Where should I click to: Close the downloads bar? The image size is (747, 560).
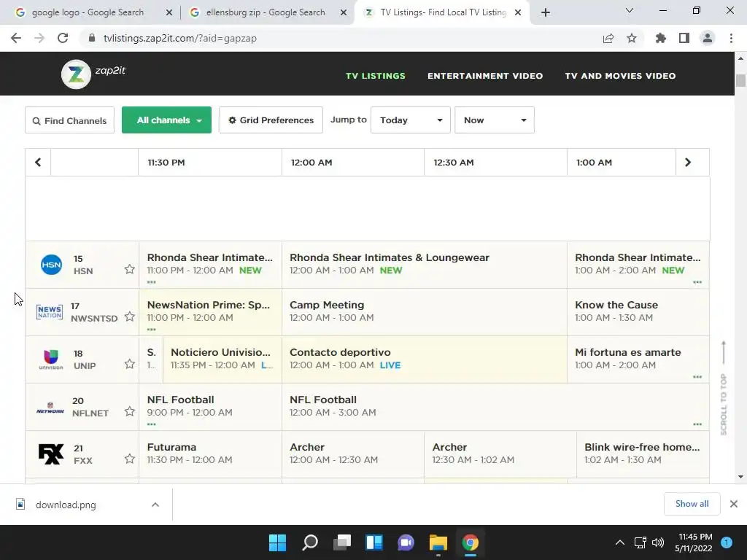(734, 504)
